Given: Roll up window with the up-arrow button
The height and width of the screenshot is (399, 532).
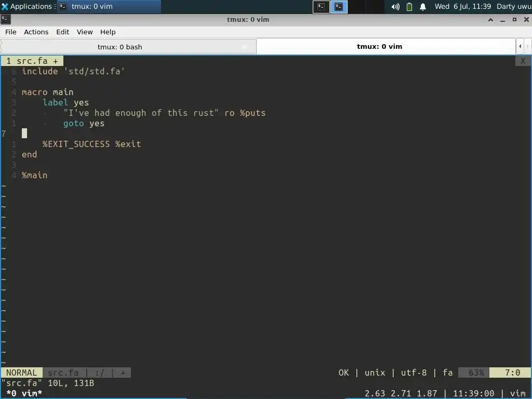Looking at the screenshot, I should (490, 20).
